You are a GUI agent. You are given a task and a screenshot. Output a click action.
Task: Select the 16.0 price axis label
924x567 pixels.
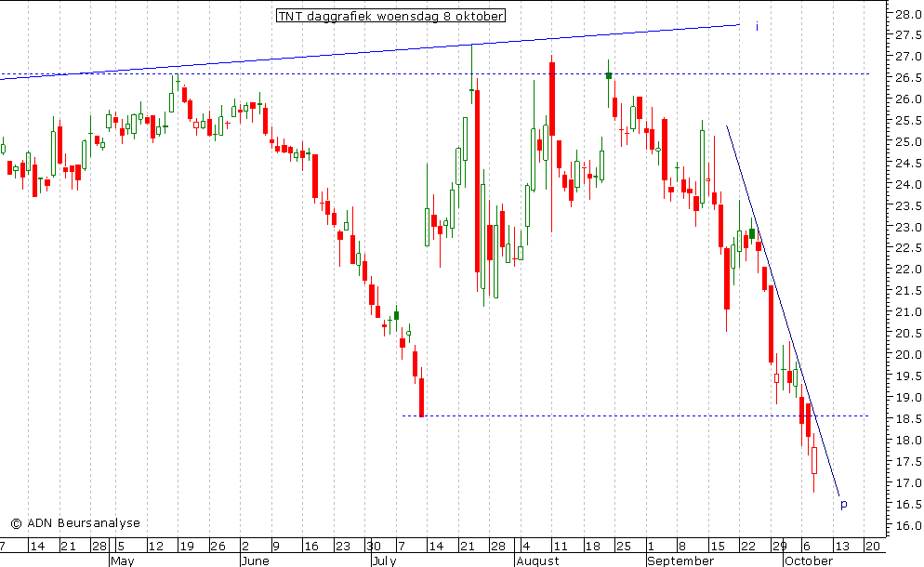point(908,526)
